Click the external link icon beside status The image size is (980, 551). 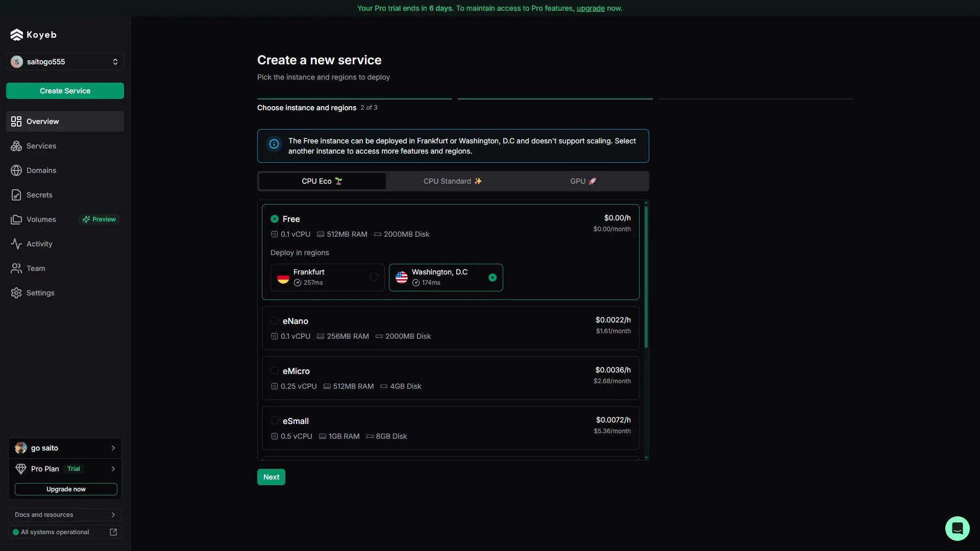[113, 532]
